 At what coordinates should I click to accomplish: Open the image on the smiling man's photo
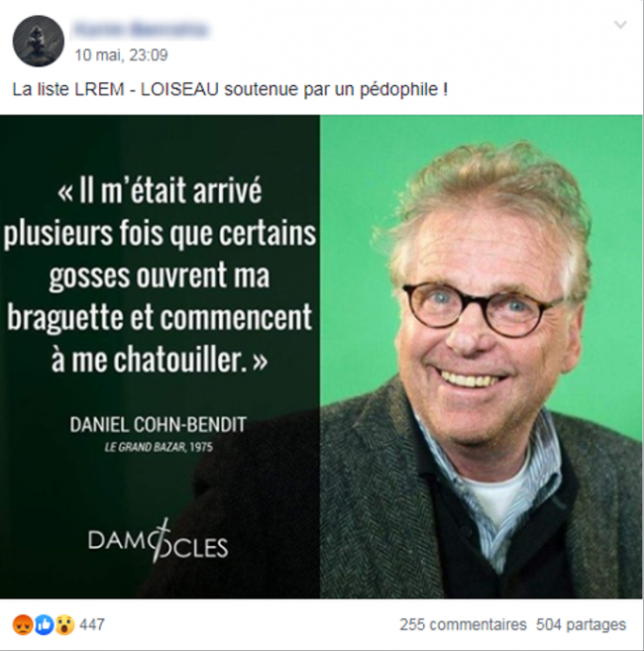point(482,357)
